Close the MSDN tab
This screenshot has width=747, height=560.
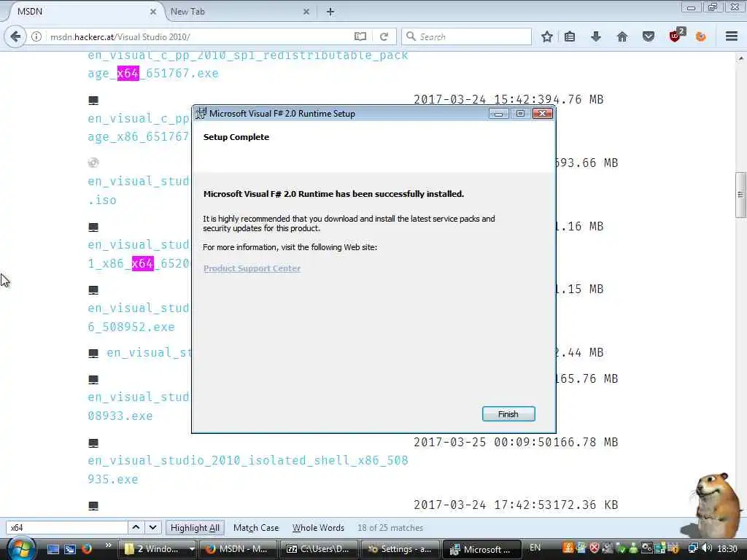pyautogui.click(x=153, y=12)
